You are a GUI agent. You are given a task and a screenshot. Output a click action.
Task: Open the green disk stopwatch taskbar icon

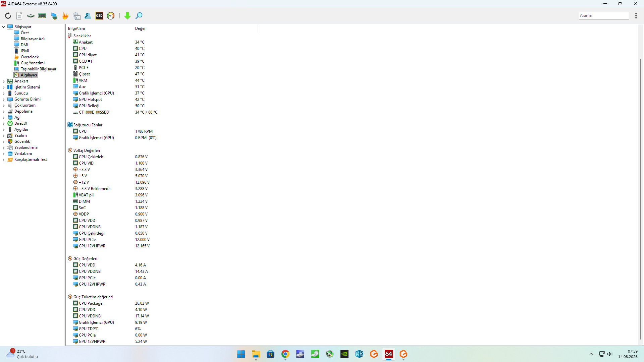coord(315,354)
